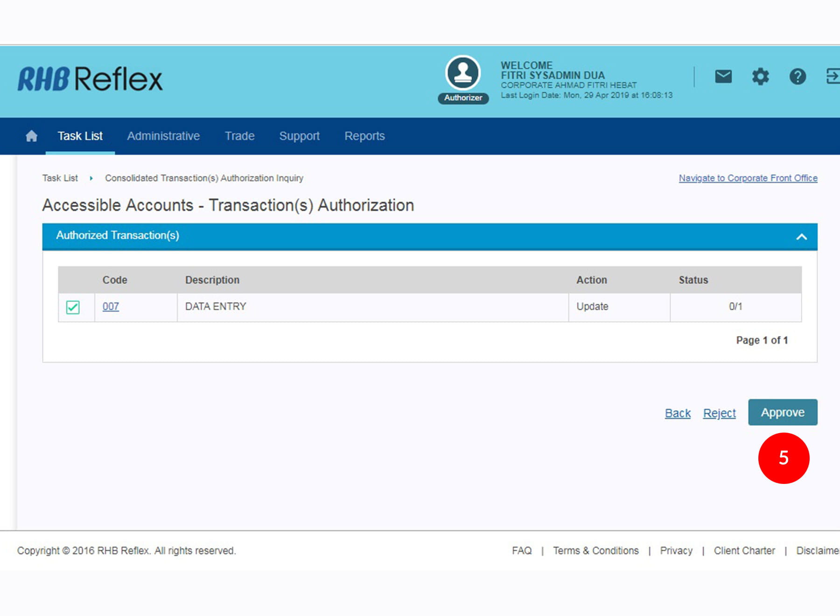Click the Reject link

(719, 413)
